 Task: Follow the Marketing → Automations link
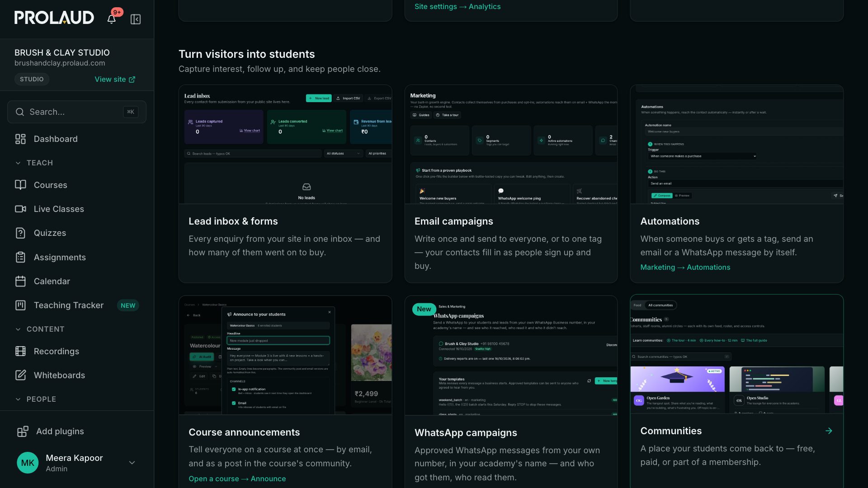[685, 267]
